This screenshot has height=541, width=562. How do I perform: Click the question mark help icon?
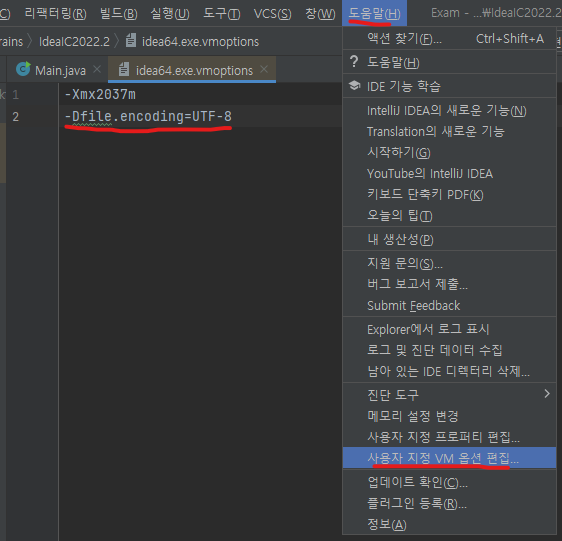coord(354,62)
